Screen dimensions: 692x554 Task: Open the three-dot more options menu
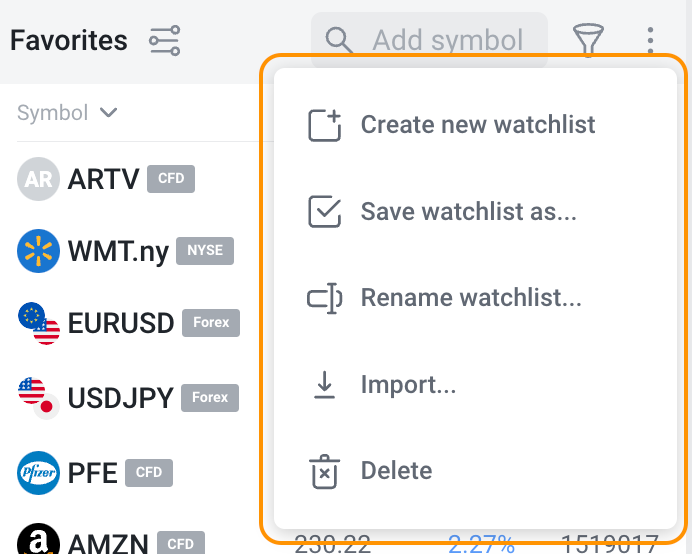click(x=650, y=40)
